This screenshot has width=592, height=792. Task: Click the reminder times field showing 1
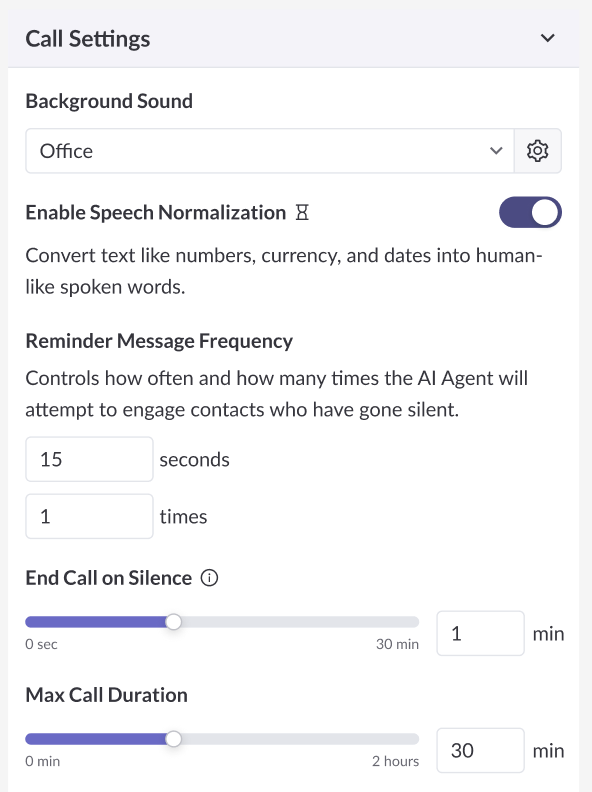(x=89, y=516)
